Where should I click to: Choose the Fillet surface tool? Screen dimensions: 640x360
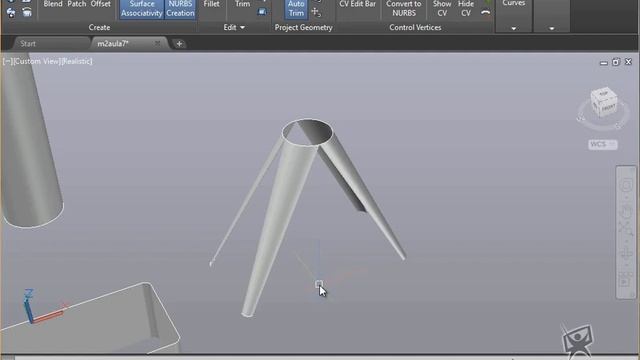click(x=211, y=4)
